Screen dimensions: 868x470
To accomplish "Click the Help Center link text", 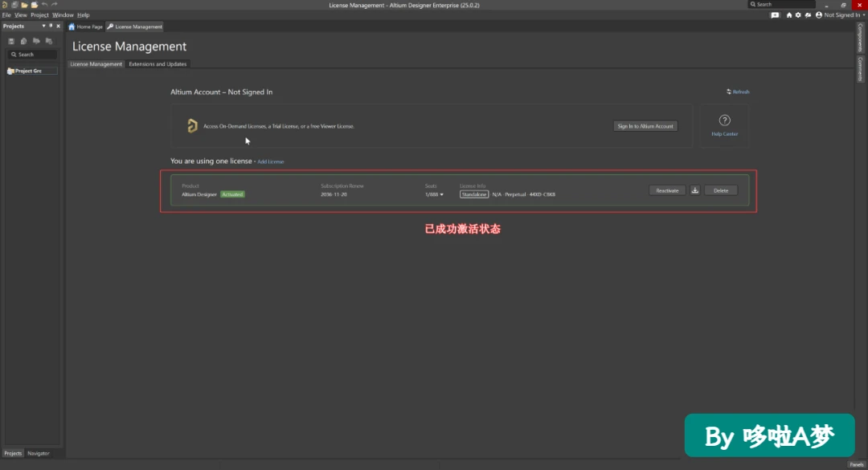I will pos(725,134).
